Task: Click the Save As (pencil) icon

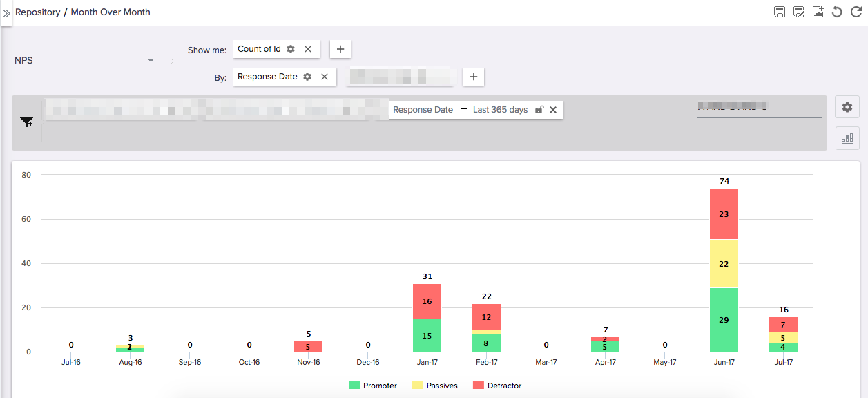Action: [799, 12]
